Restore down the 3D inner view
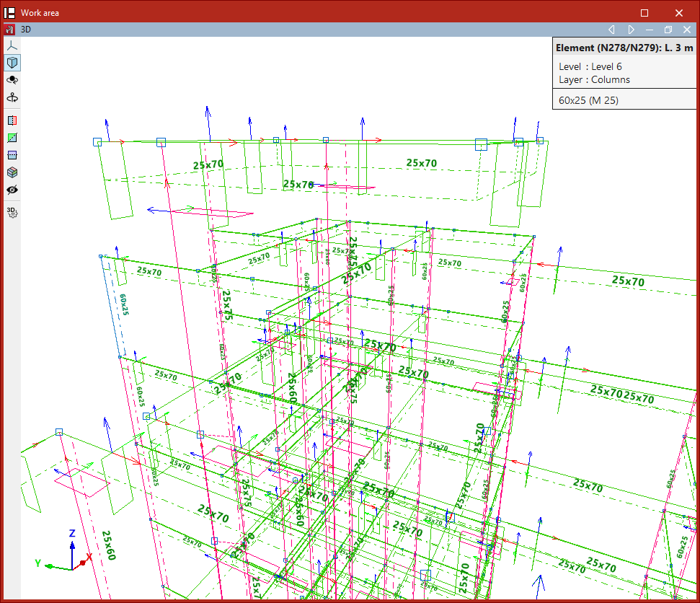This screenshot has width=700, height=603. coord(668,30)
